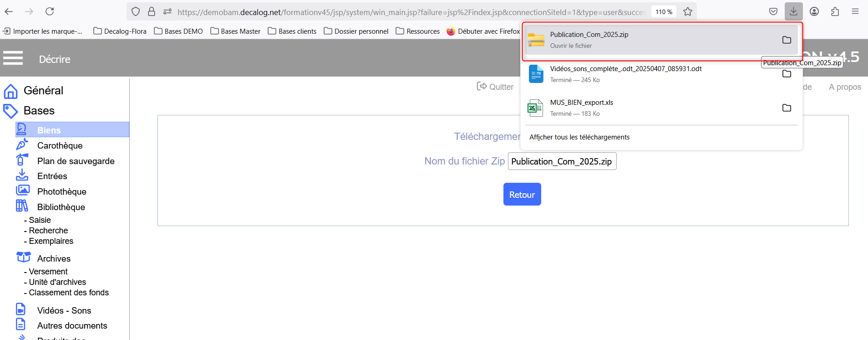The width and height of the screenshot is (868, 340).
Task: Click the Nom du fichier Zip field
Action: pos(562,161)
